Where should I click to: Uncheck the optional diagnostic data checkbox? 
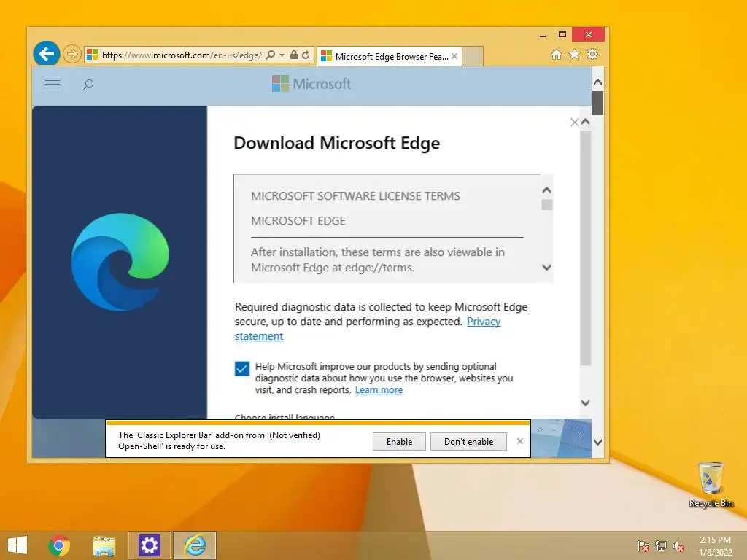242,368
